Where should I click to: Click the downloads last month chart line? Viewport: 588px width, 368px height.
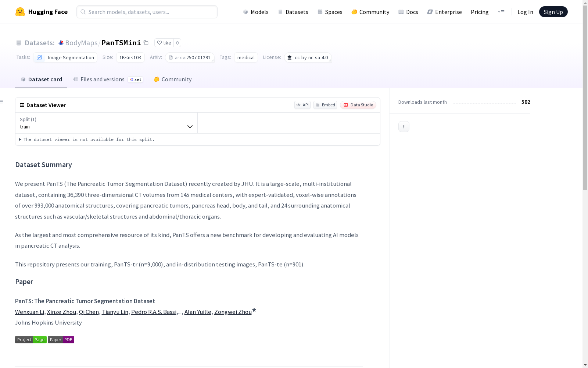(484, 103)
